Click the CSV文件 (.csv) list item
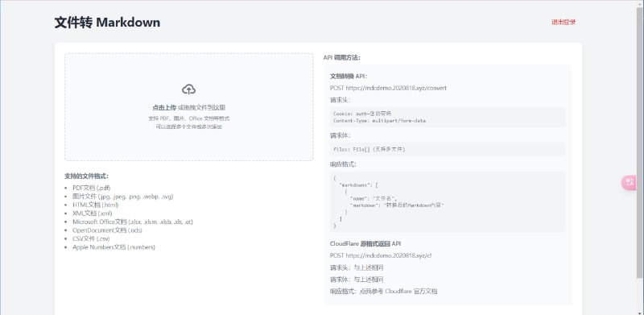This screenshot has width=644, height=315. (x=91, y=238)
